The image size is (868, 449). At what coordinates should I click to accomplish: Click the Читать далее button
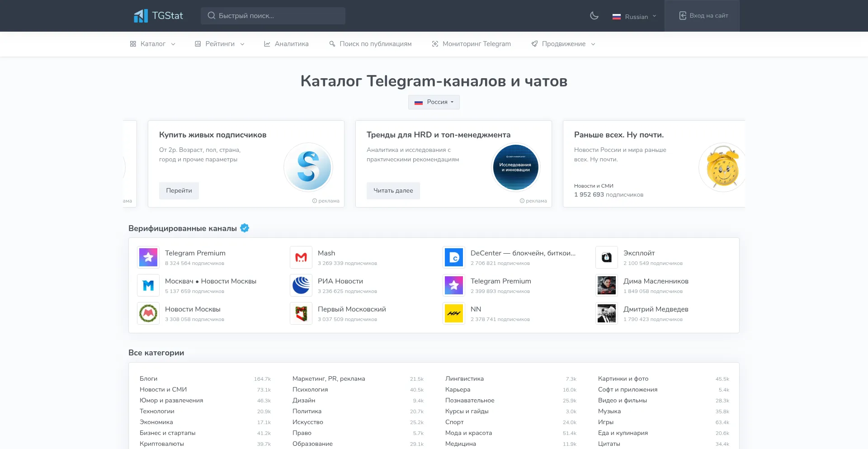pos(393,191)
